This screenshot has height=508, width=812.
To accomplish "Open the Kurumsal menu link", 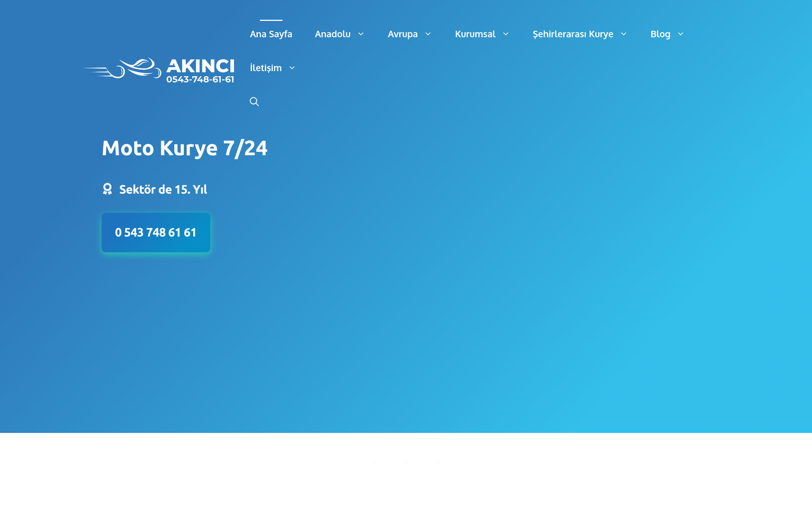I will [x=475, y=34].
